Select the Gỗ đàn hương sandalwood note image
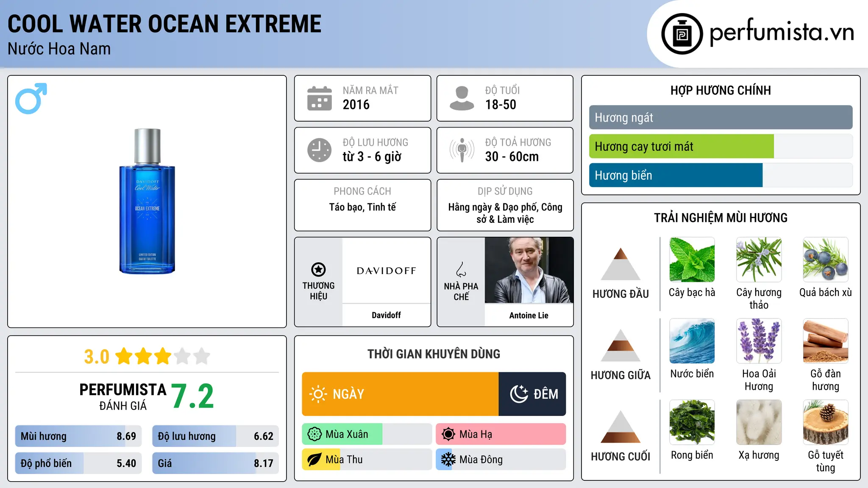Screen dimensions: 868x488 pyautogui.click(x=826, y=341)
